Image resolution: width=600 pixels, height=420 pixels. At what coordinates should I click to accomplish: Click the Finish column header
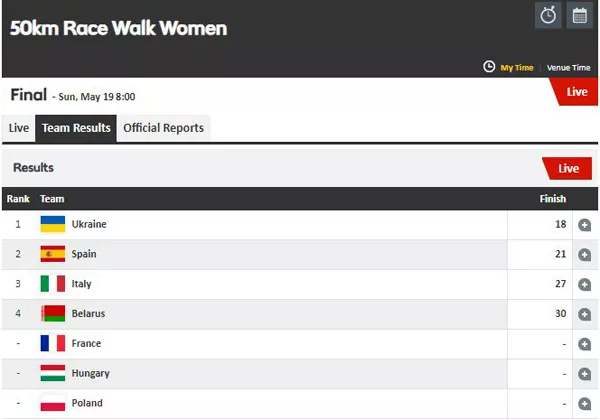pos(553,199)
